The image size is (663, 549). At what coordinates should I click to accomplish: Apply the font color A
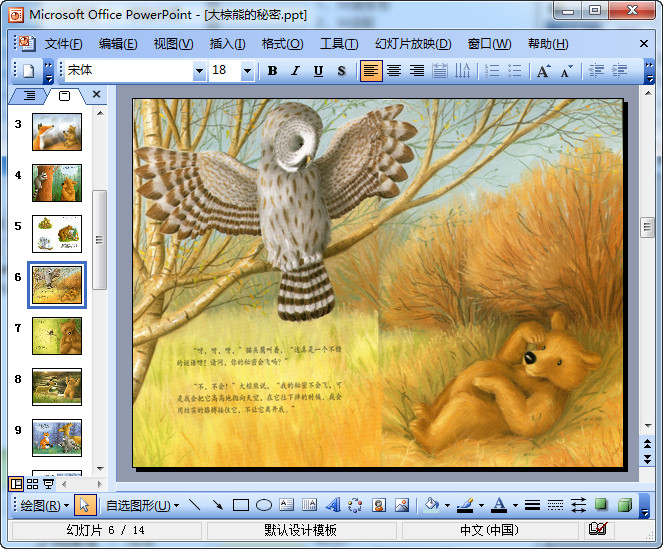point(499,505)
